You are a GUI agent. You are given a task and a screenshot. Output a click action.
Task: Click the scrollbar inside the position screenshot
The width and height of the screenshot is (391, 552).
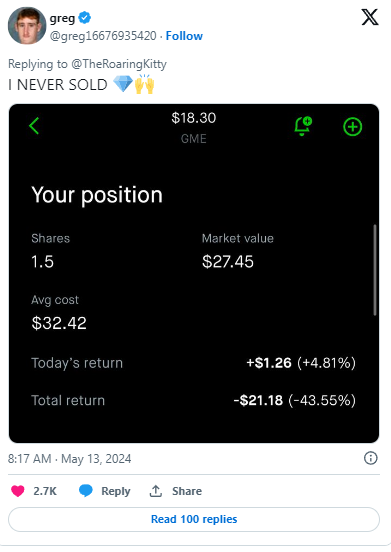pyautogui.click(x=375, y=270)
